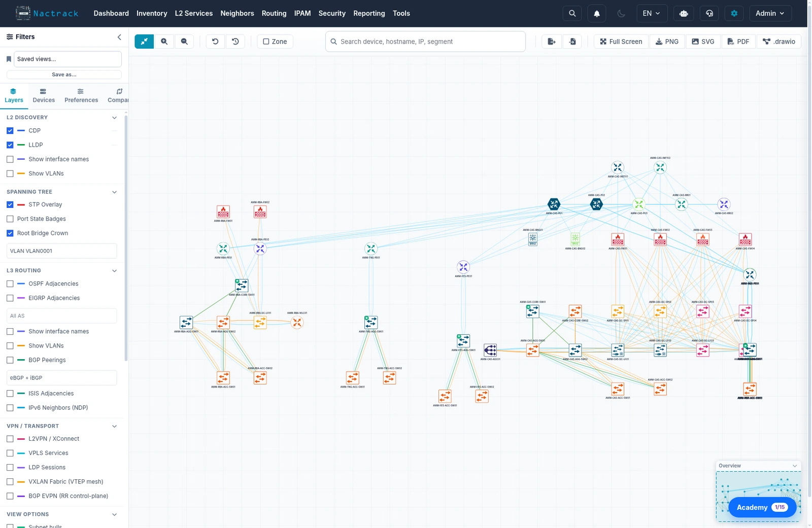The image size is (812, 528).
Task: Disable the STP Overlay checkbox
Action: 10,205
